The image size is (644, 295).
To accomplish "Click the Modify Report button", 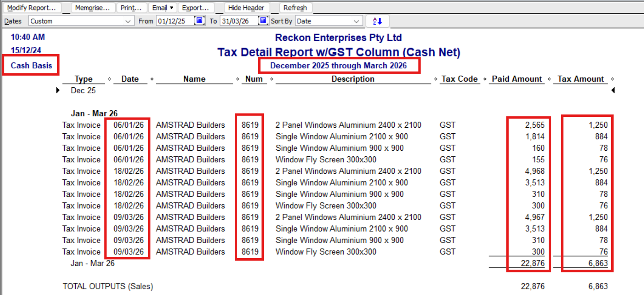I will coord(32,8).
